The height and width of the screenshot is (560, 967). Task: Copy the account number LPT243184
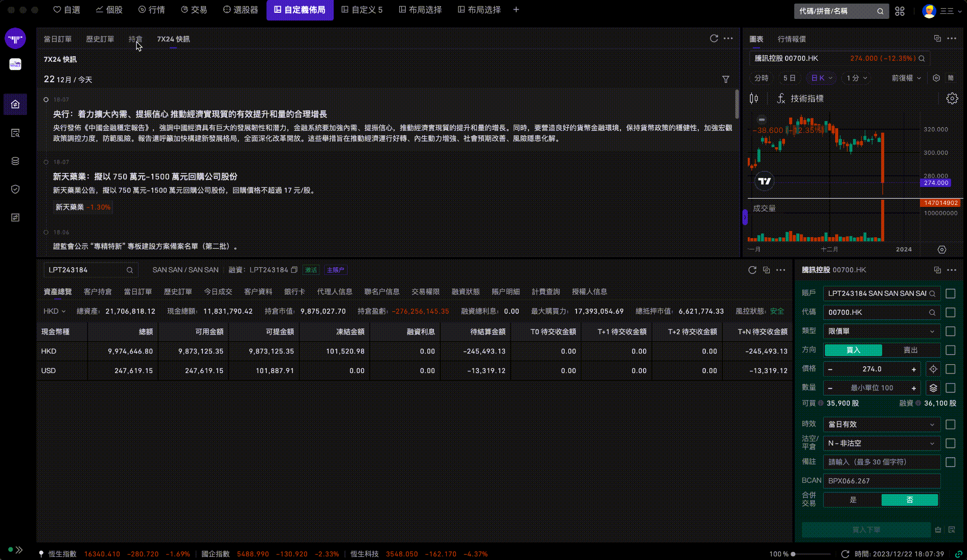click(x=294, y=270)
